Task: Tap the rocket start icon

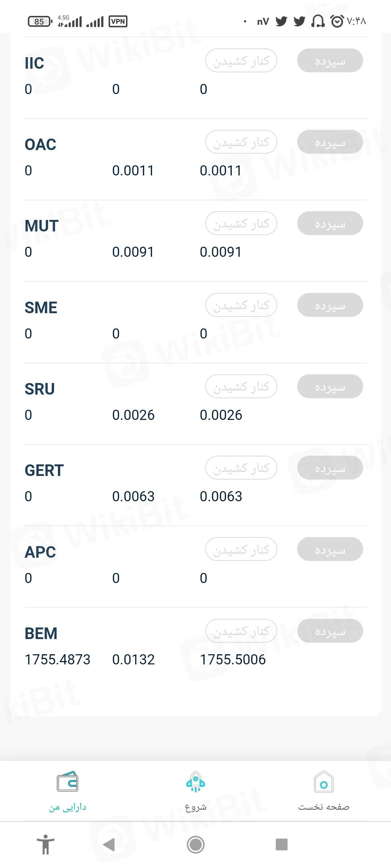Action: [x=195, y=782]
